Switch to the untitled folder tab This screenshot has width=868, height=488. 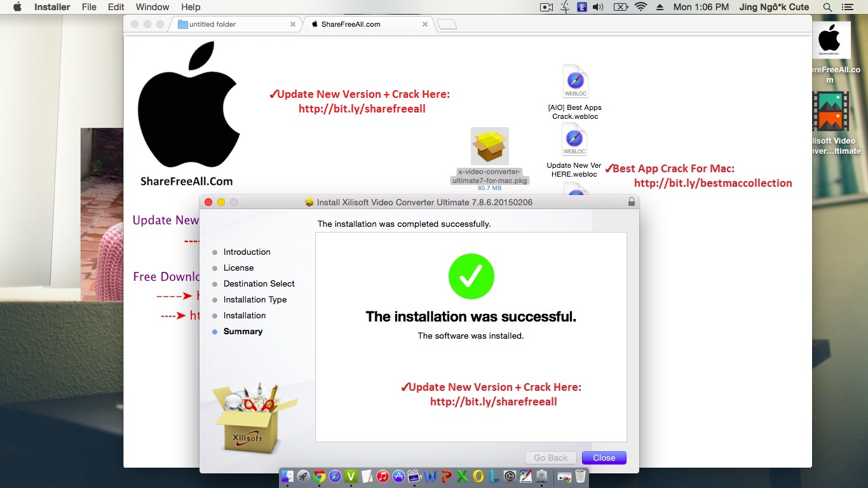[x=234, y=24]
